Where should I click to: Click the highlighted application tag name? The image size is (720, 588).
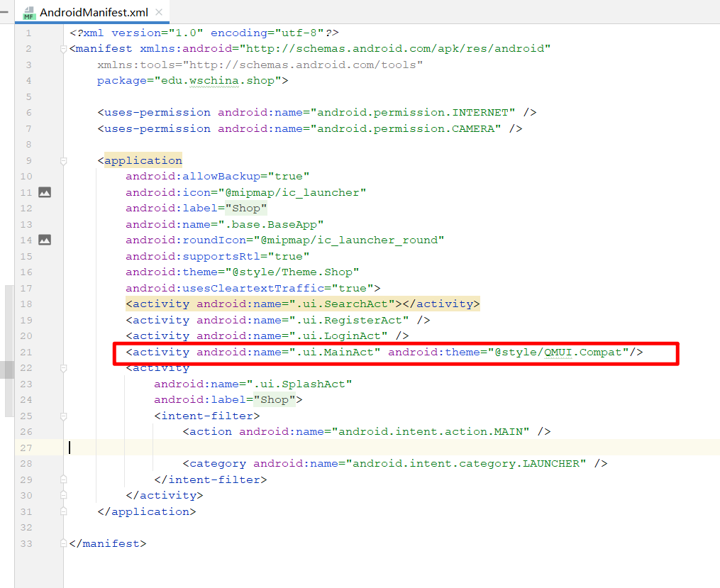click(143, 161)
